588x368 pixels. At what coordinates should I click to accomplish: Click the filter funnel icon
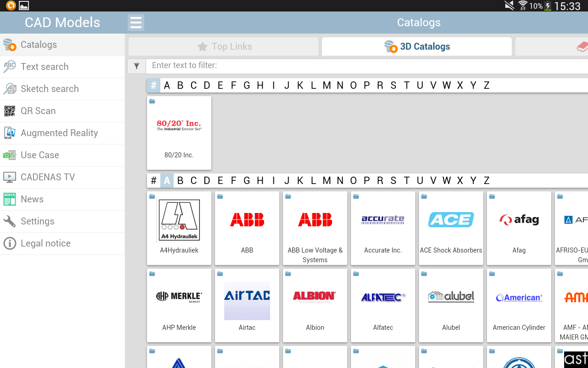point(136,66)
